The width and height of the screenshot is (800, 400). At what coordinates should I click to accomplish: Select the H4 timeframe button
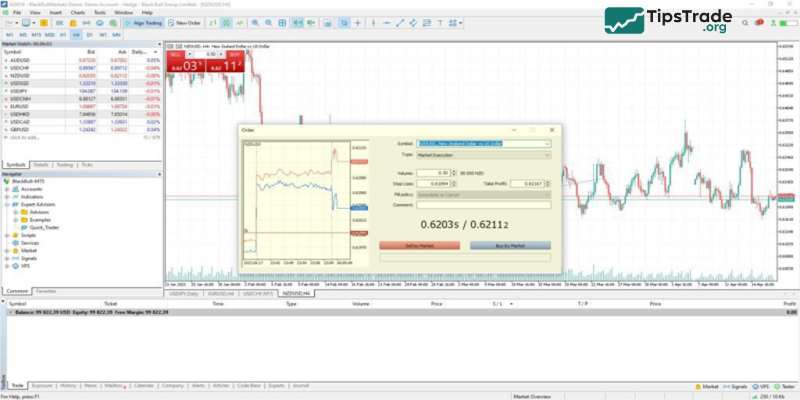[76, 34]
